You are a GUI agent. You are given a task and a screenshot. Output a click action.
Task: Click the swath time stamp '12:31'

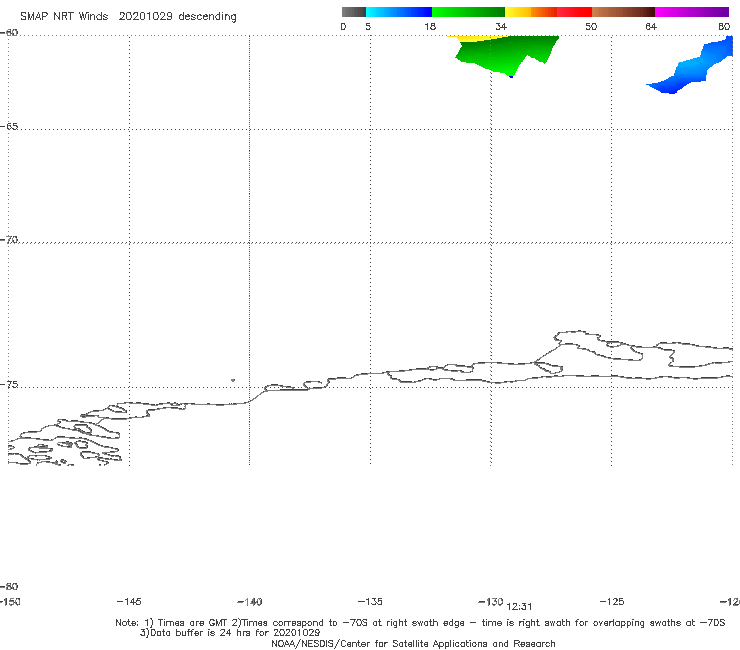519,607
